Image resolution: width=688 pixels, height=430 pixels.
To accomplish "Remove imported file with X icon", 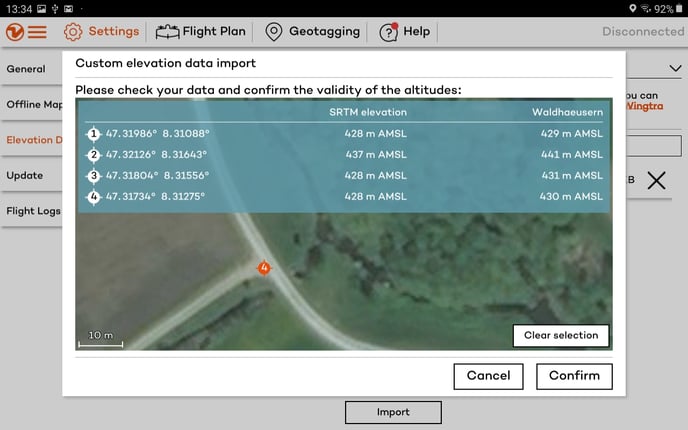I will (656, 180).
